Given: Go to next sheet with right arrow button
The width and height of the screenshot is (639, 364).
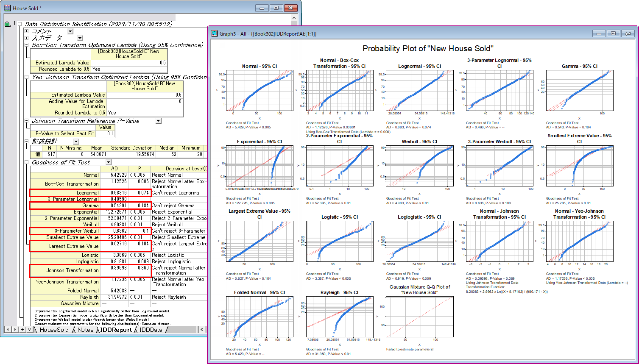Looking at the screenshot, I should (x=15, y=329).
